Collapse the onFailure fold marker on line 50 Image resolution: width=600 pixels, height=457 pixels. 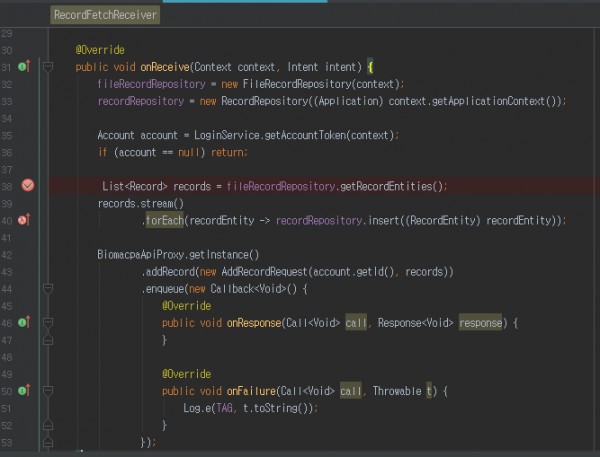click(x=48, y=391)
